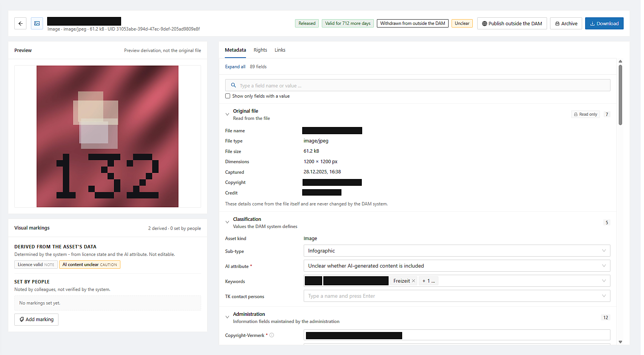Screen dimensions: 644x355
Task: Click the 'Licence valid NOTE' marking
Action: click(x=36, y=265)
